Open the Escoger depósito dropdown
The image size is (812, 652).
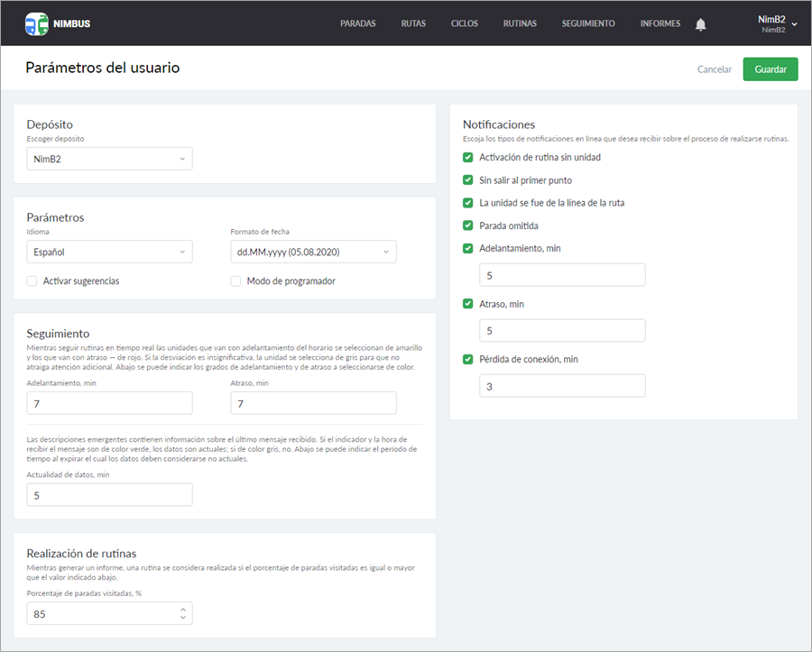pyautogui.click(x=109, y=159)
